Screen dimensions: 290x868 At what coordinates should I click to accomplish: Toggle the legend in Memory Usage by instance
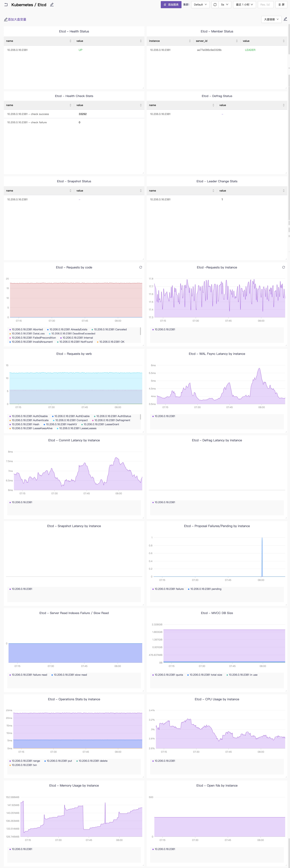(x=21, y=849)
